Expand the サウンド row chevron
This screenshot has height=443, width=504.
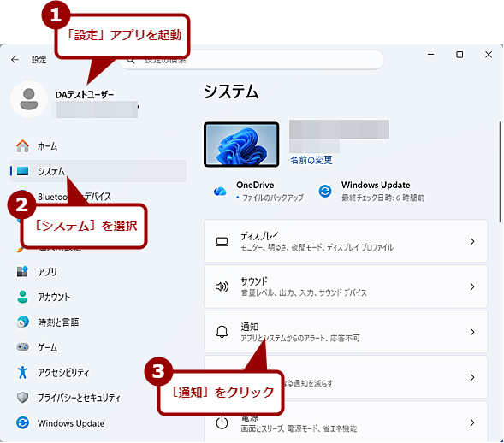[x=472, y=286]
